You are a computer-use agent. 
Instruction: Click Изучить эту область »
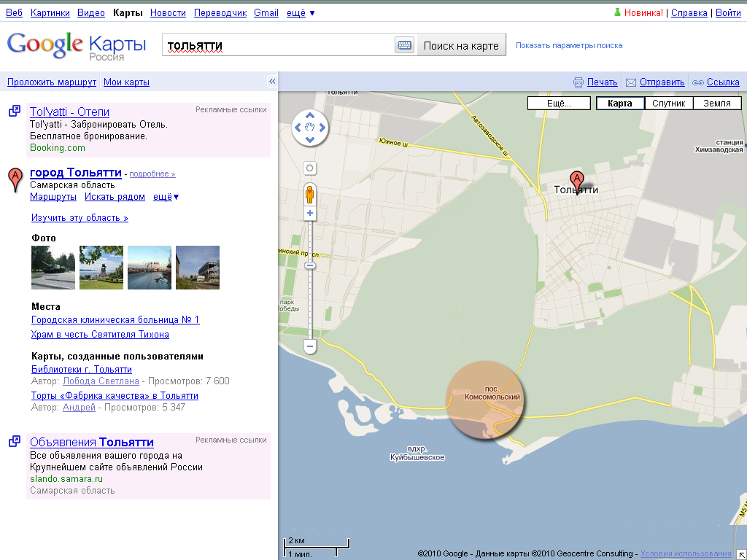point(80,218)
